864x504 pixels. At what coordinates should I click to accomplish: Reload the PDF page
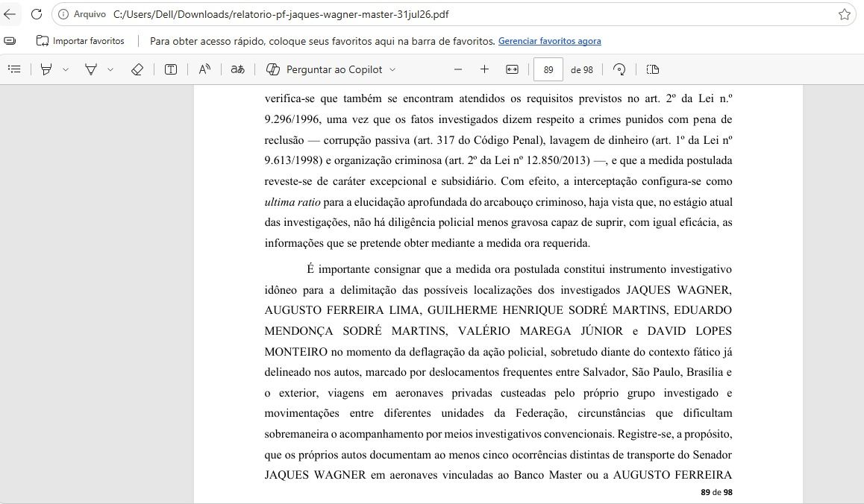click(37, 14)
